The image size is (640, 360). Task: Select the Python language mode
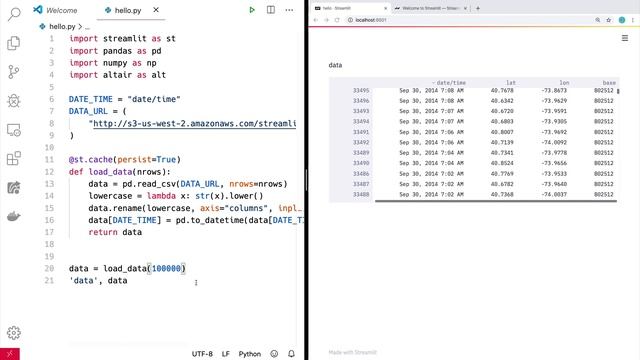249,354
